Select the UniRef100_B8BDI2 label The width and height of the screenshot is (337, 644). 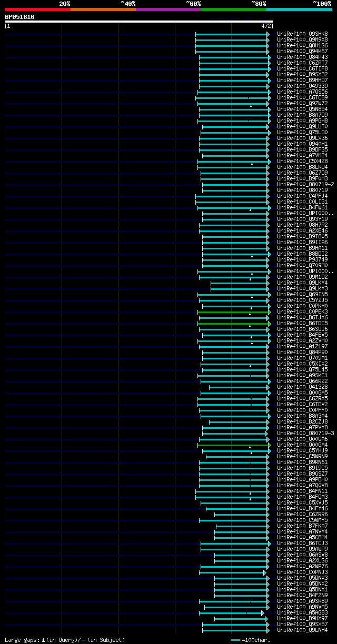302,254
